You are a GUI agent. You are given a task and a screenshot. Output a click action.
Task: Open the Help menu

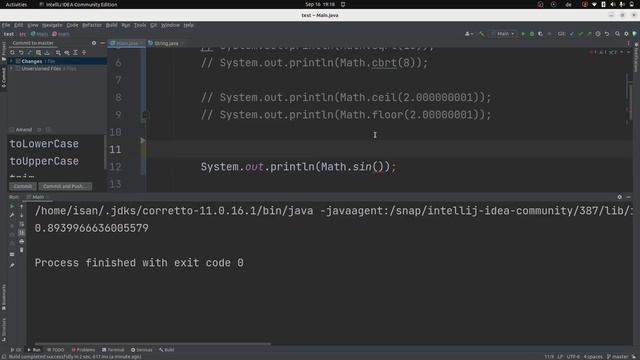pos(188,25)
